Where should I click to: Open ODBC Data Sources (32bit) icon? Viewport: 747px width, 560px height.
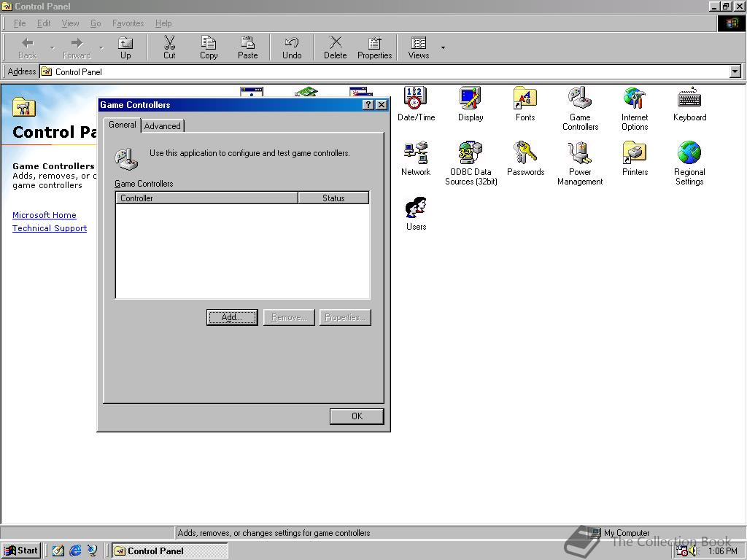(x=471, y=163)
